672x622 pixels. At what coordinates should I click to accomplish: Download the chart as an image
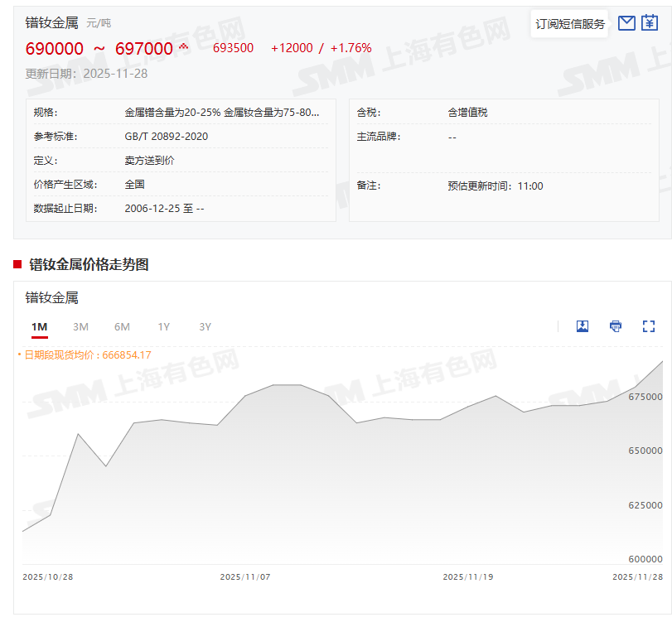point(583,326)
